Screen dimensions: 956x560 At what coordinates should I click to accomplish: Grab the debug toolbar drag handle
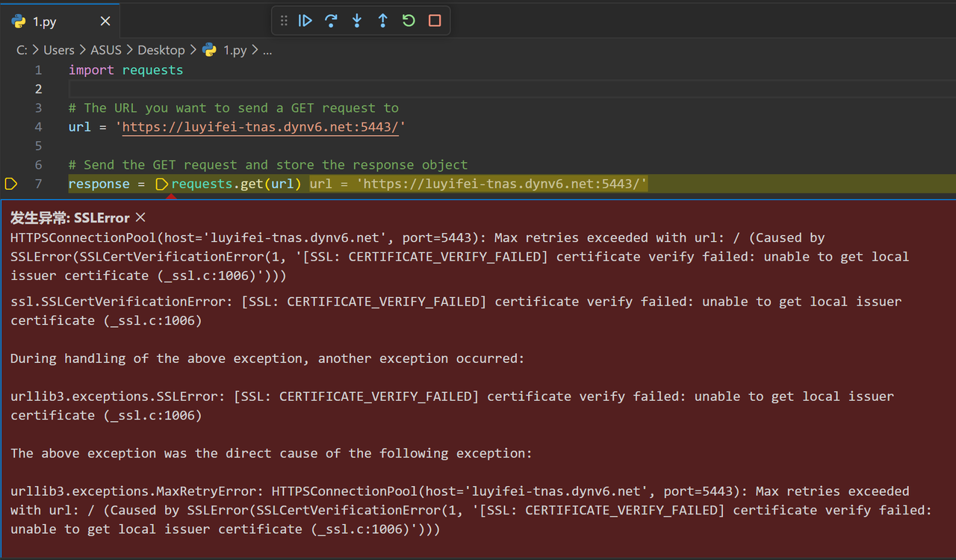coord(284,21)
